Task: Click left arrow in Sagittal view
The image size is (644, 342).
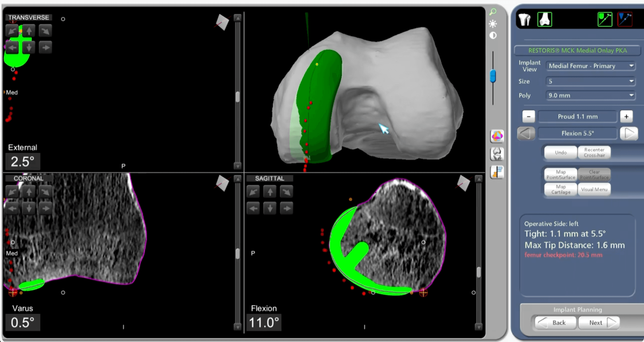Action: coord(253,208)
